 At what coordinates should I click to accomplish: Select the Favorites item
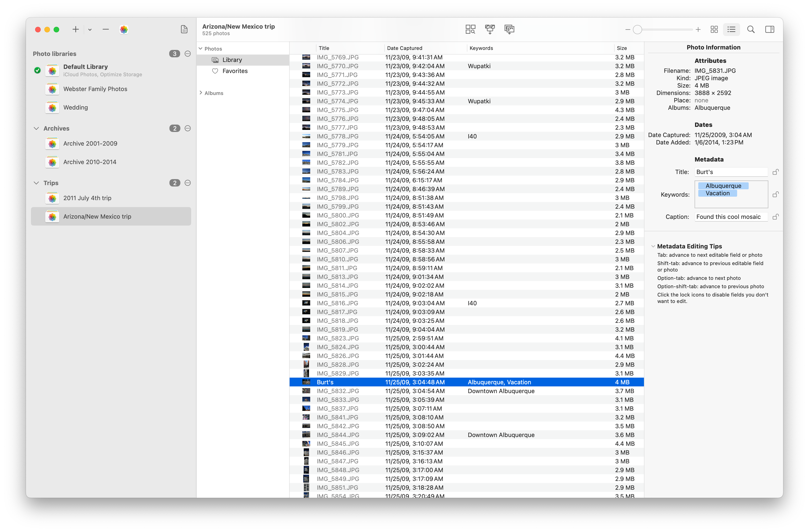(x=235, y=71)
